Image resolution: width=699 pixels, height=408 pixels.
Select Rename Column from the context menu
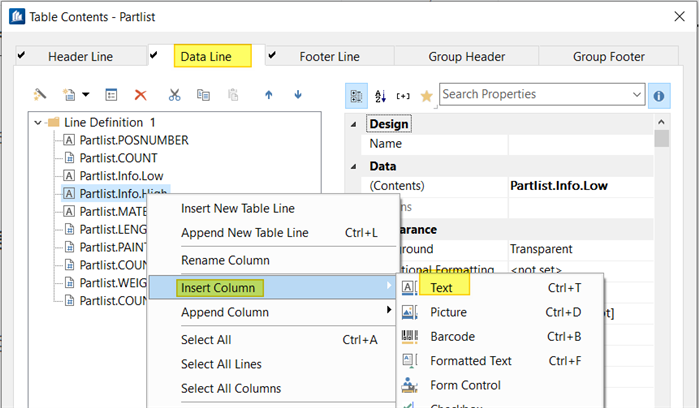[225, 260]
